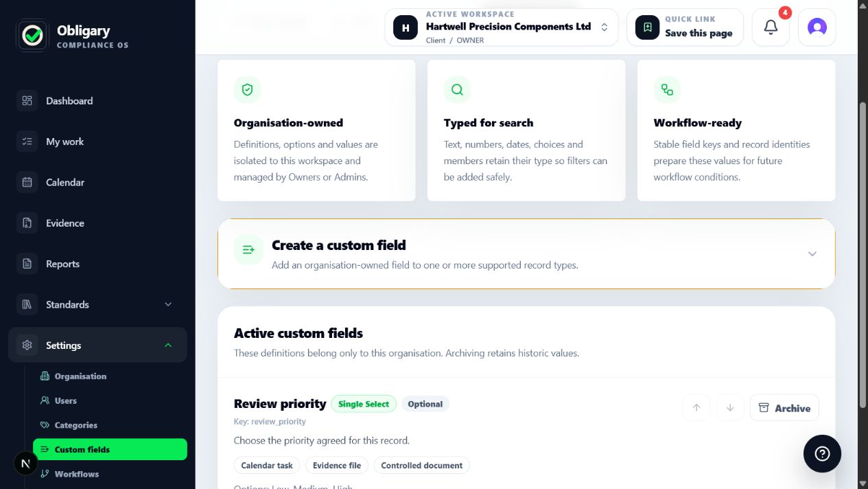Image resolution: width=868 pixels, height=489 pixels.
Task: Click the Obligary checkmark logo
Action: [x=32, y=36]
